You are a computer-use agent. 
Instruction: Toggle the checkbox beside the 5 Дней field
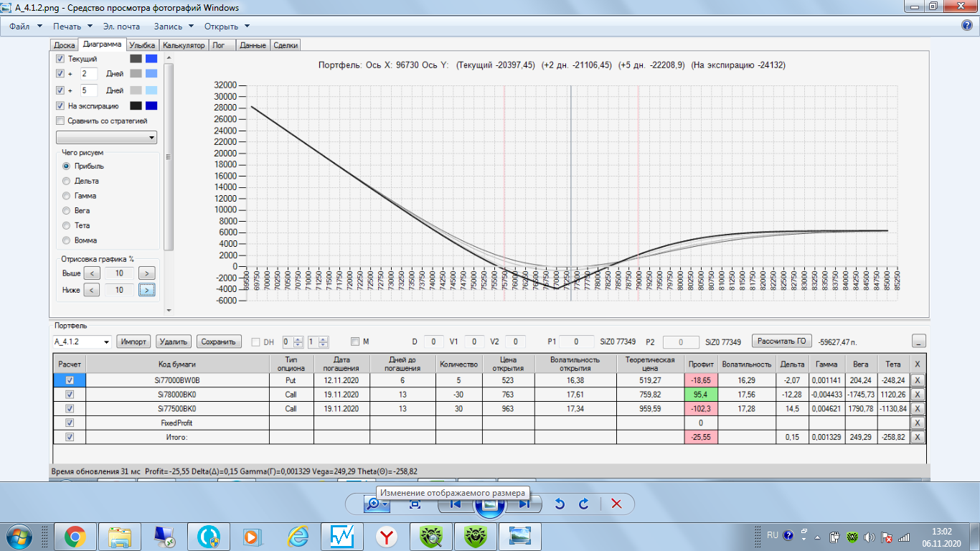pyautogui.click(x=60, y=90)
